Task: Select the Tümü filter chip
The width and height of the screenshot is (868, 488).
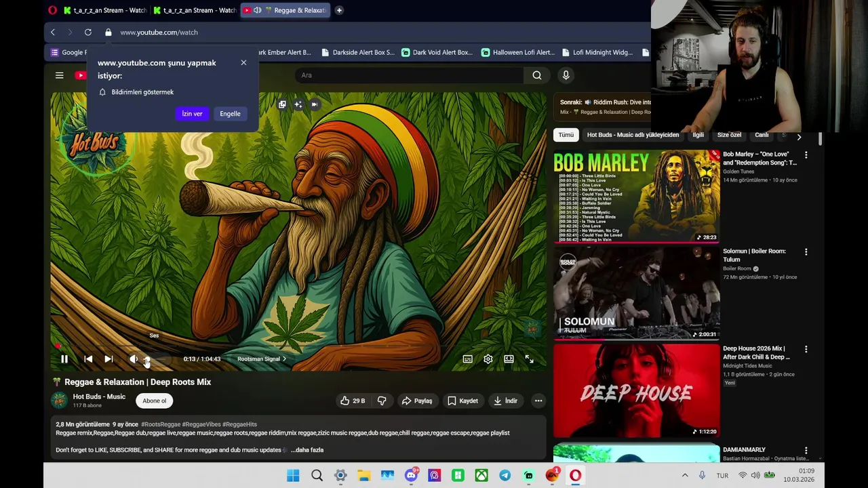Action: [x=566, y=135]
